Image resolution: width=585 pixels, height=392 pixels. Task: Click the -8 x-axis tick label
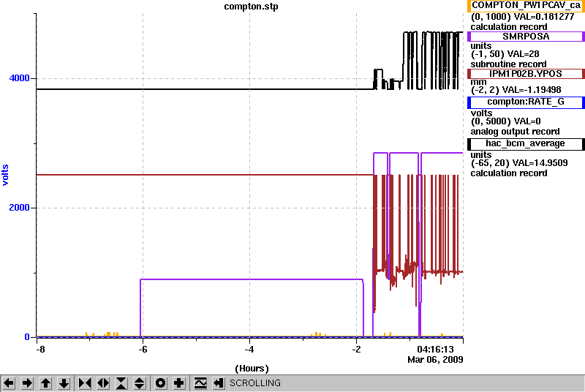pyautogui.click(x=40, y=350)
